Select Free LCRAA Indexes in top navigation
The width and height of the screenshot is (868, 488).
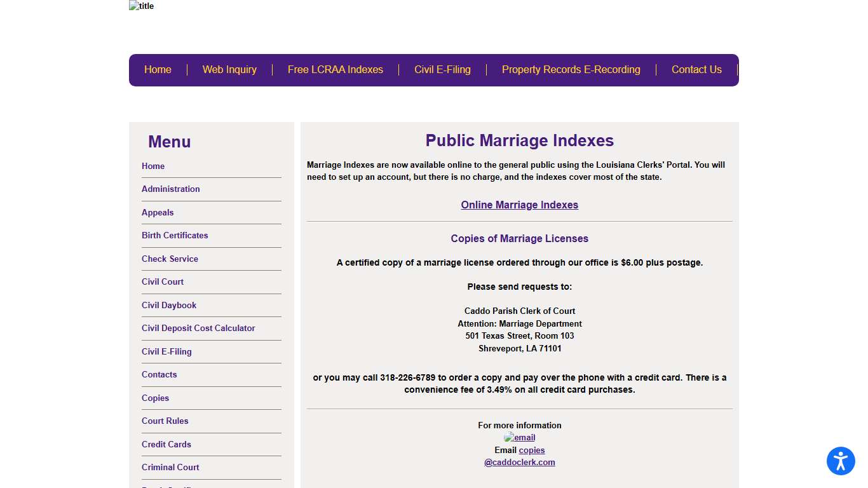(x=335, y=70)
